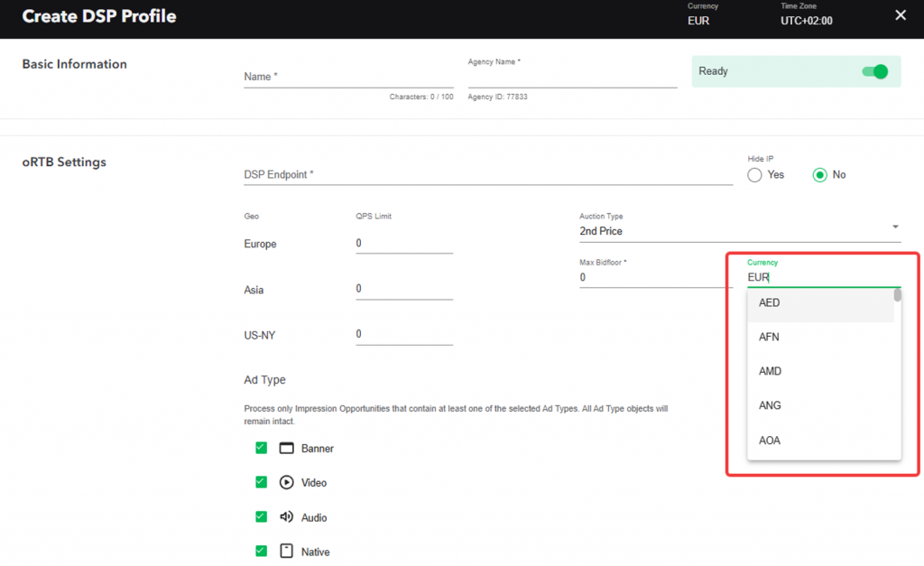Choose ANG from the currency list

(x=820, y=405)
